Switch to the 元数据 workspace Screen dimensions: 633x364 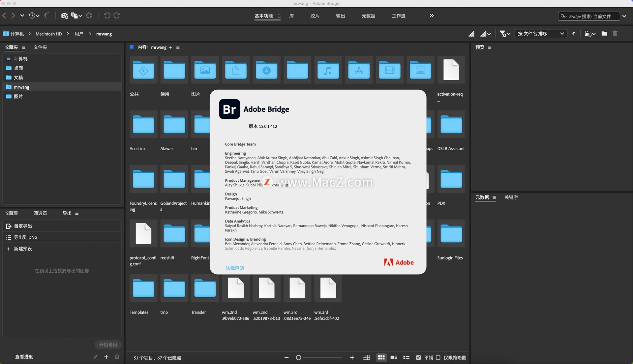pos(368,16)
